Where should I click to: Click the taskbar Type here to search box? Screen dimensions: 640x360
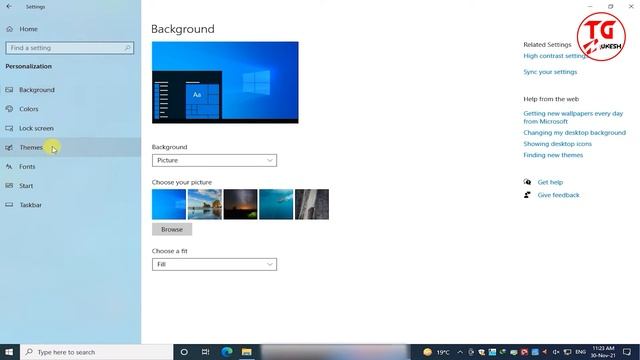(96, 352)
